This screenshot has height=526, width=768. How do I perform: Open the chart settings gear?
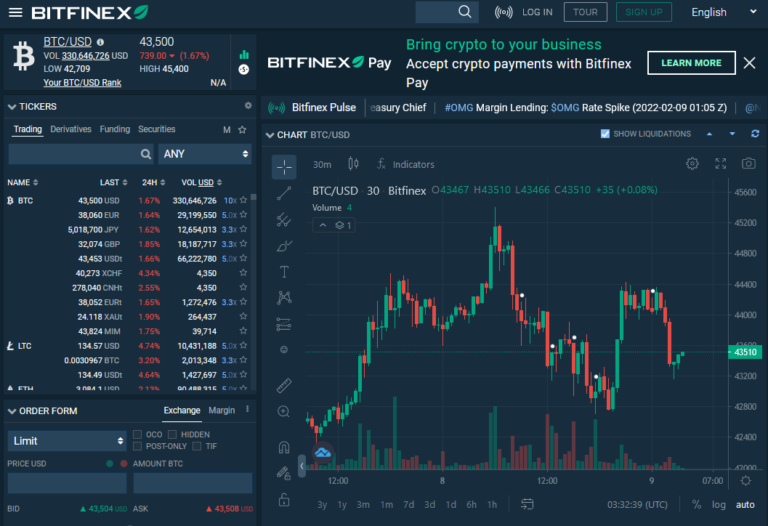692,164
